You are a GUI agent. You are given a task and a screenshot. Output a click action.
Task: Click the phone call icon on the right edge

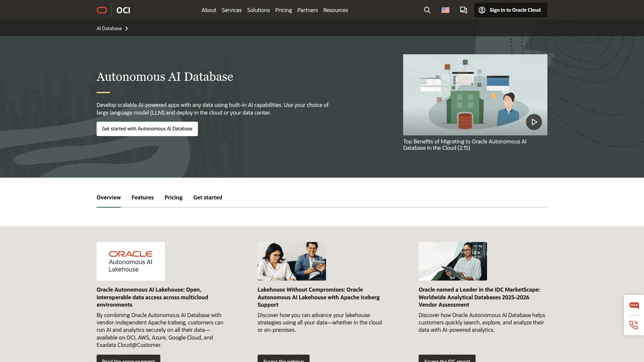pyautogui.click(x=634, y=325)
